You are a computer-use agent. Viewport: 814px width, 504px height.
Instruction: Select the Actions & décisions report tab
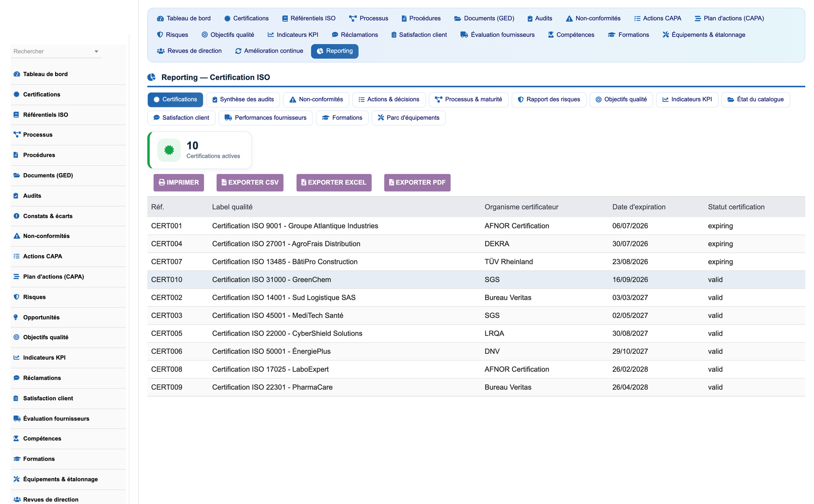[x=389, y=100]
